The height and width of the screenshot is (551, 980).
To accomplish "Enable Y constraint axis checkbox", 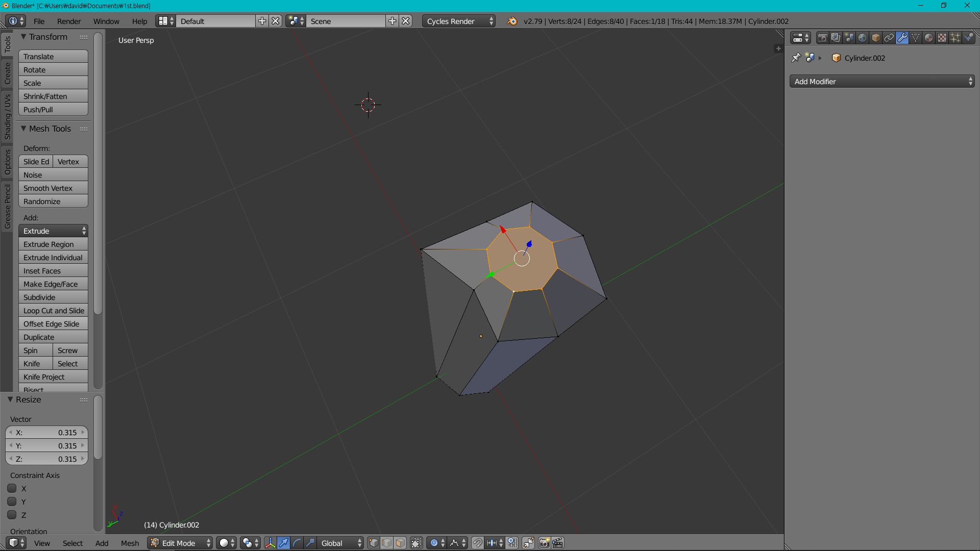I will pyautogui.click(x=11, y=501).
